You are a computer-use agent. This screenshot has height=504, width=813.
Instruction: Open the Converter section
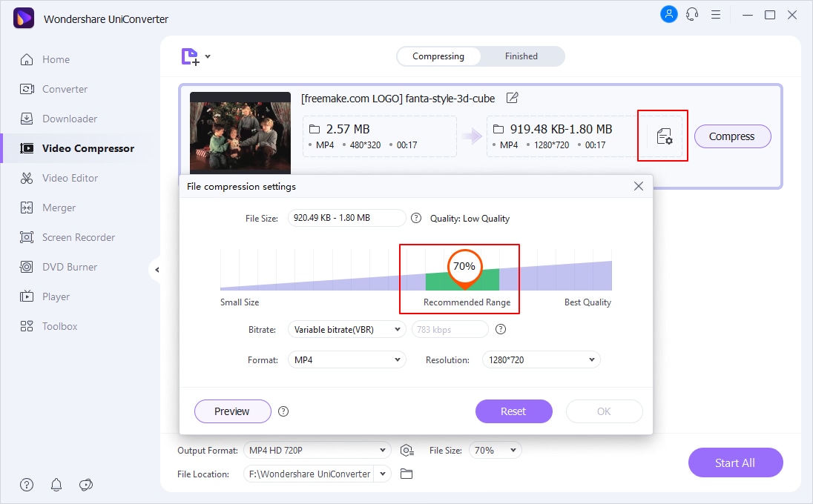tap(54, 89)
